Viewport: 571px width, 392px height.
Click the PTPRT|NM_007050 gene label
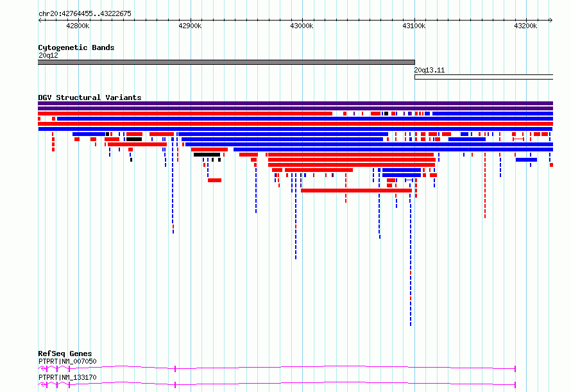point(68,361)
